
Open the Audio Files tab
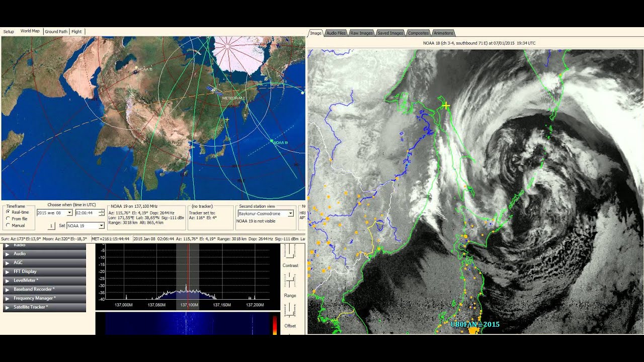coord(336,33)
